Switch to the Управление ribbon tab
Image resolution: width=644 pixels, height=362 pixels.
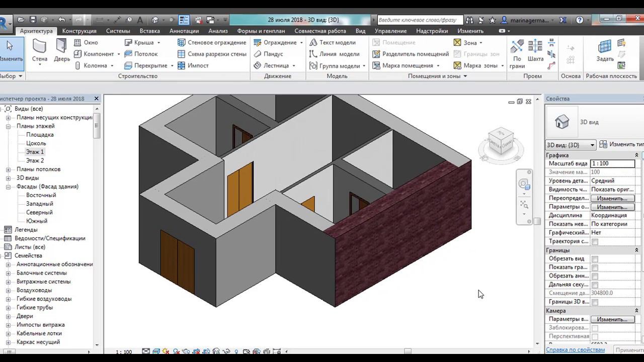click(390, 31)
